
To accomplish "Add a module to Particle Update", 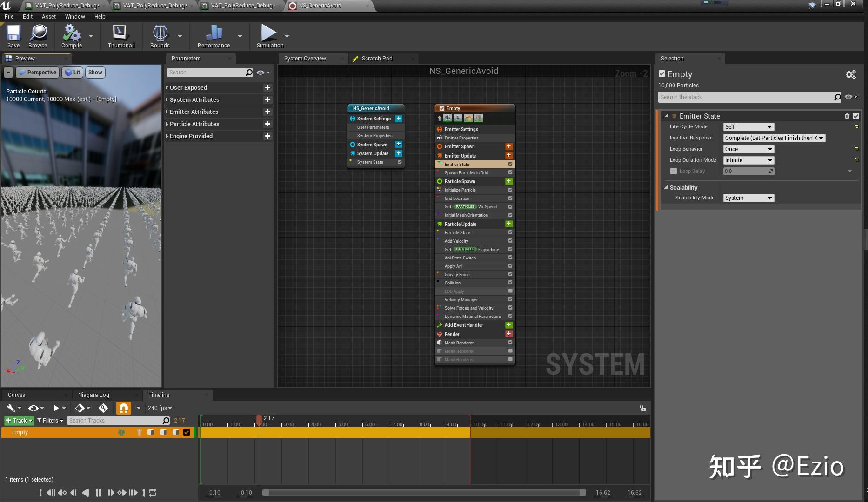I will point(509,224).
